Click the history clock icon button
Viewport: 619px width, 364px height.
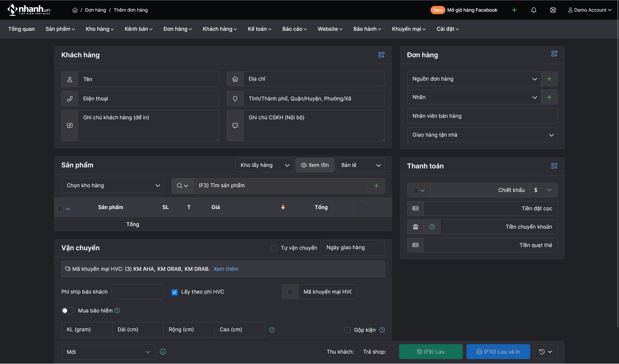[542, 352]
